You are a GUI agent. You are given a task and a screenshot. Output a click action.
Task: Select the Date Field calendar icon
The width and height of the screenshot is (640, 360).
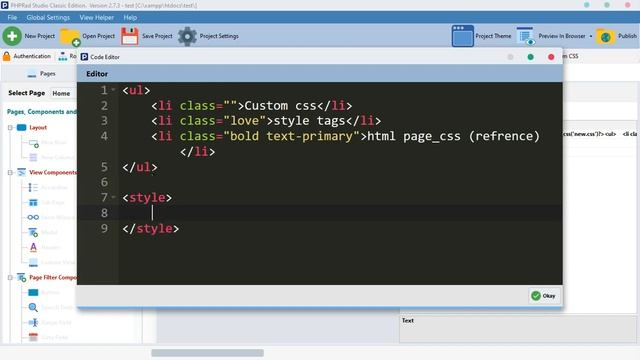point(33,337)
